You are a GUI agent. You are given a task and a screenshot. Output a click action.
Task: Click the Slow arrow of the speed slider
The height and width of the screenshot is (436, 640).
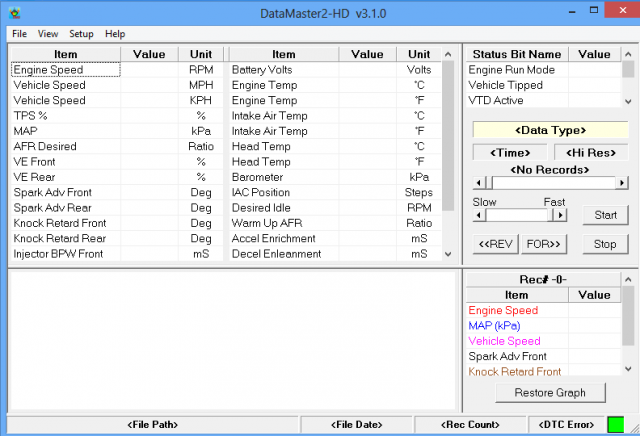pyautogui.click(x=479, y=215)
